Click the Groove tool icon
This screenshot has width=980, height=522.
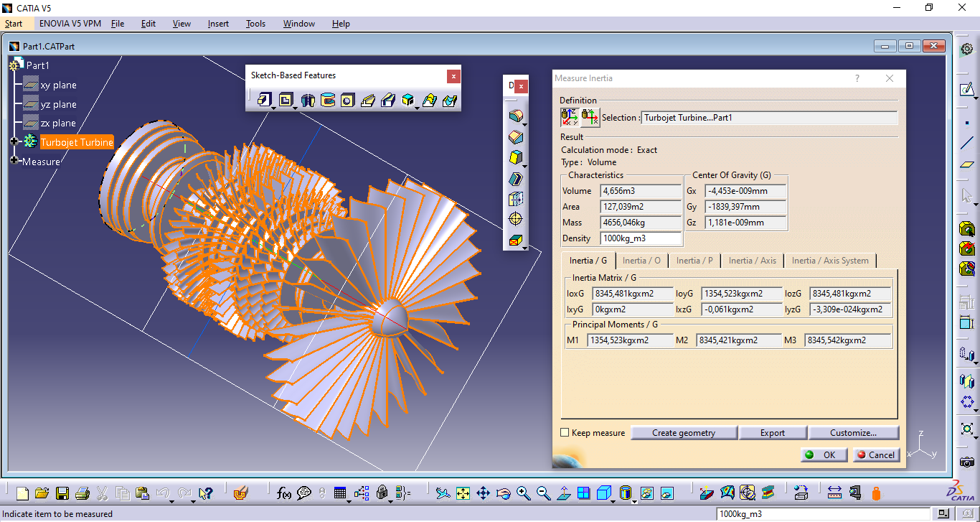click(x=328, y=100)
